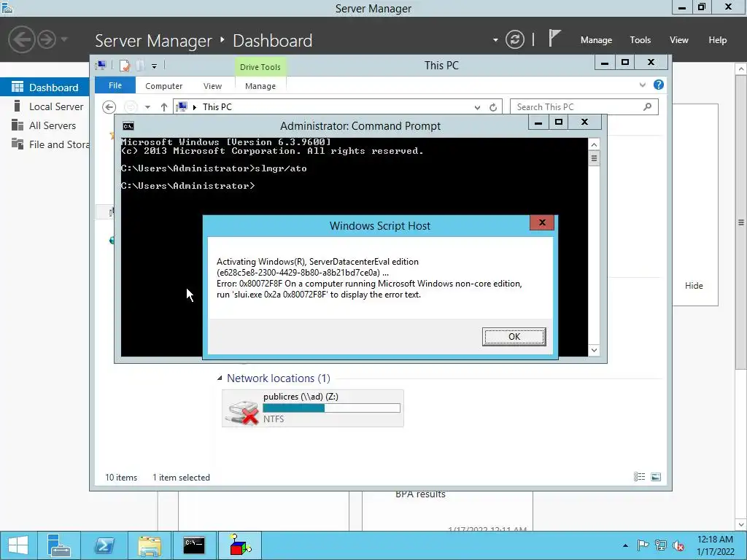
Task: Expand address bar previous locations dropdown
Action: coord(477,108)
